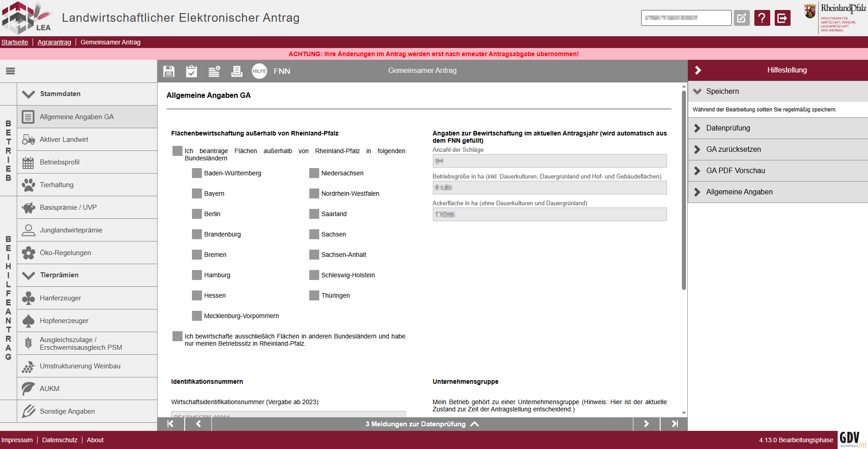Click the FNN toolbar button

tap(282, 71)
